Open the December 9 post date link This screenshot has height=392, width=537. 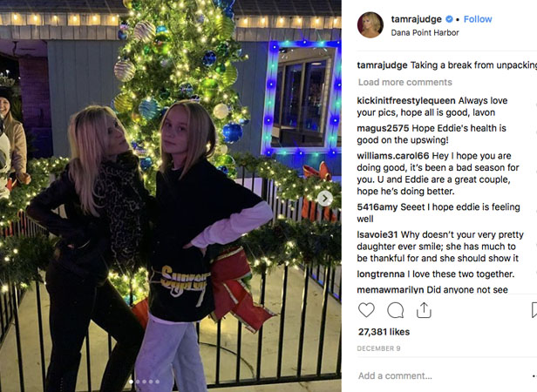coord(378,348)
